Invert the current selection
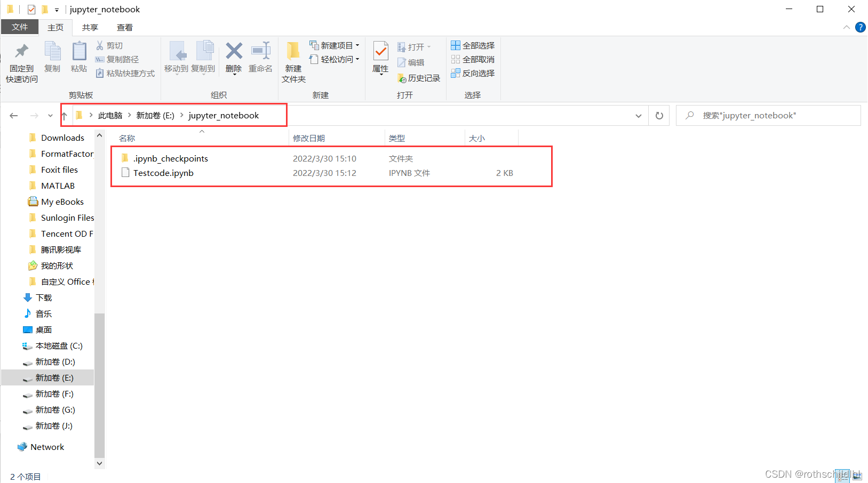The height and width of the screenshot is (483, 868). (473, 74)
